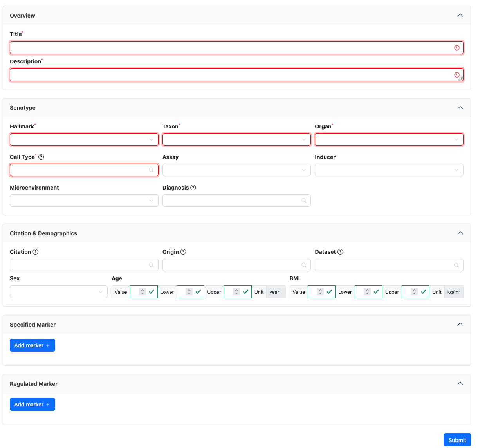This screenshot has height=448, width=478.
Task: Click the Age Upper stepper arrows
Action: [236, 292]
